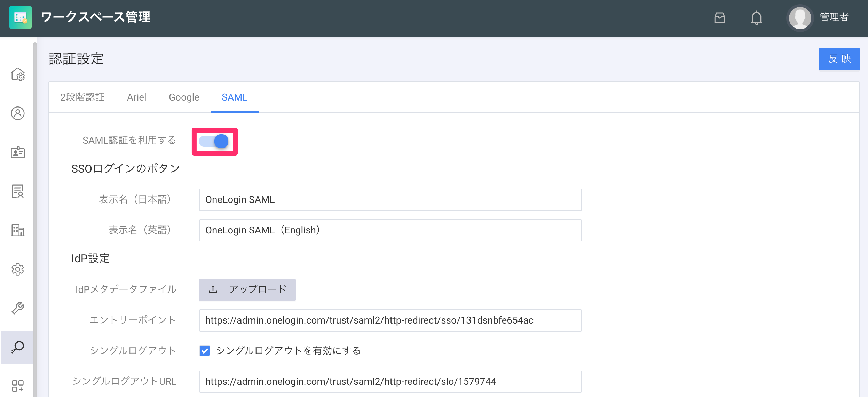Open home settings icon in sidebar
The width and height of the screenshot is (868, 397).
[18, 74]
